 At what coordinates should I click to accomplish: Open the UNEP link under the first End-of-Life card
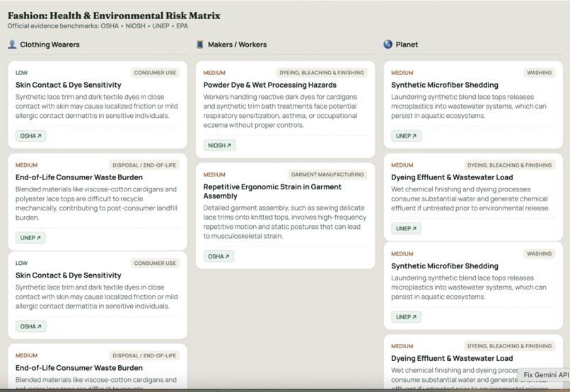pos(30,238)
